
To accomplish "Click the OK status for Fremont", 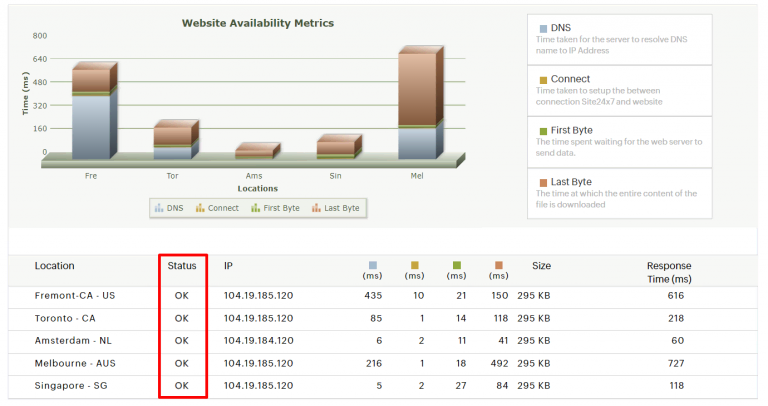I will [x=182, y=296].
